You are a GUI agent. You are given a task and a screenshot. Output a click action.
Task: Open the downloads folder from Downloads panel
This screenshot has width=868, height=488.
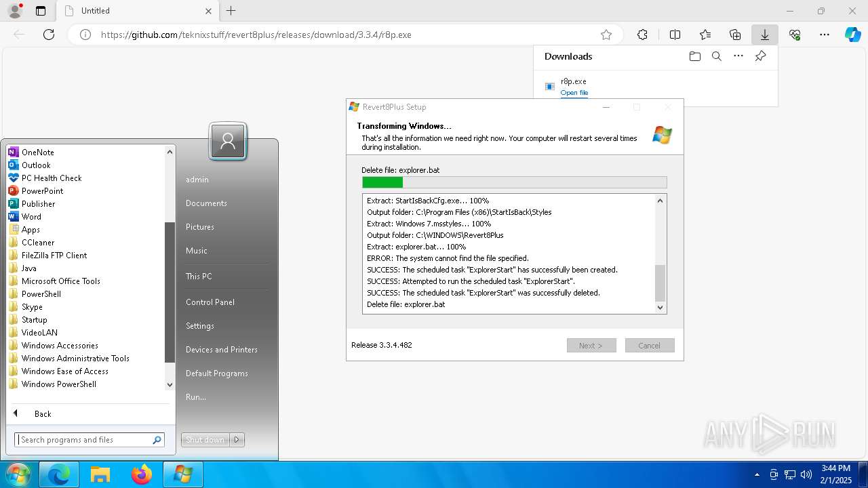coord(694,56)
